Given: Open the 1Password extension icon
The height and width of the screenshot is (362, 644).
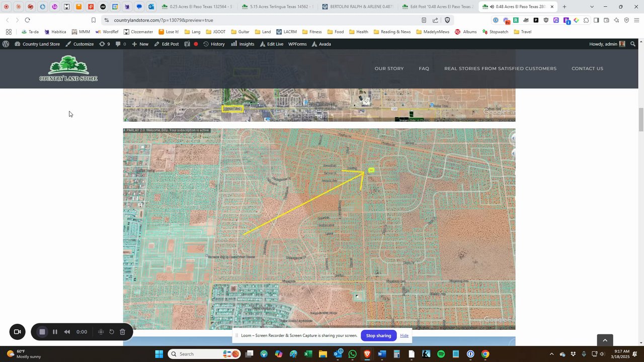Looking at the screenshot, I should pyautogui.click(x=496, y=20).
